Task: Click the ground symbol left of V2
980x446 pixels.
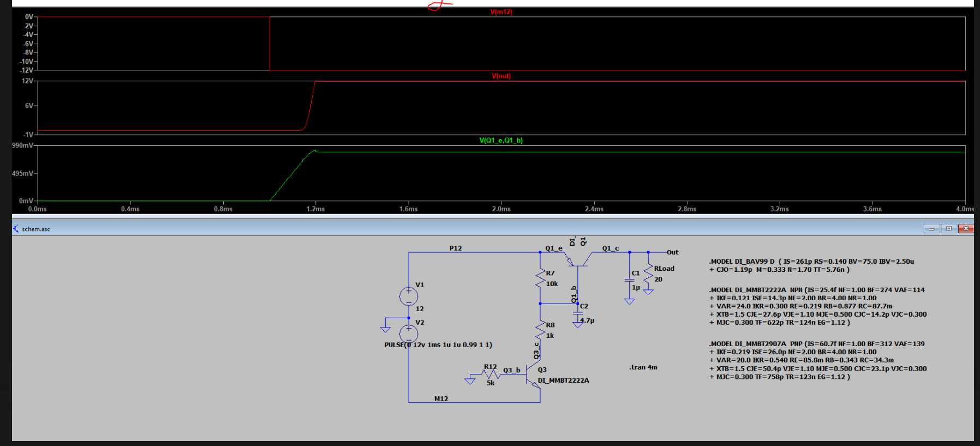Action: coord(385,329)
